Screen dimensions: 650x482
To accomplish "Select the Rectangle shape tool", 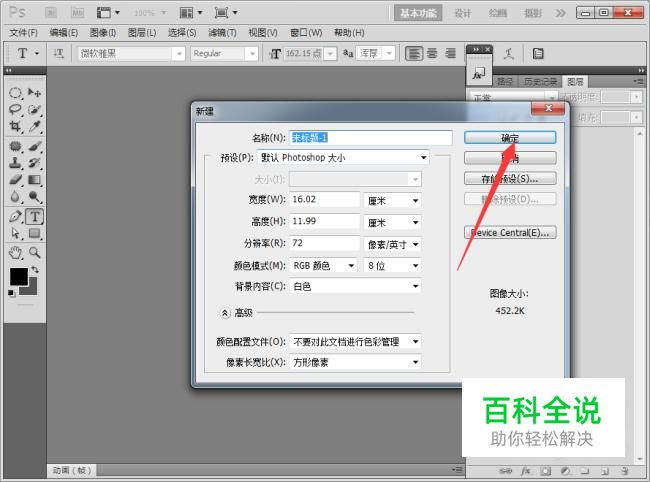I will click(x=34, y=233).
